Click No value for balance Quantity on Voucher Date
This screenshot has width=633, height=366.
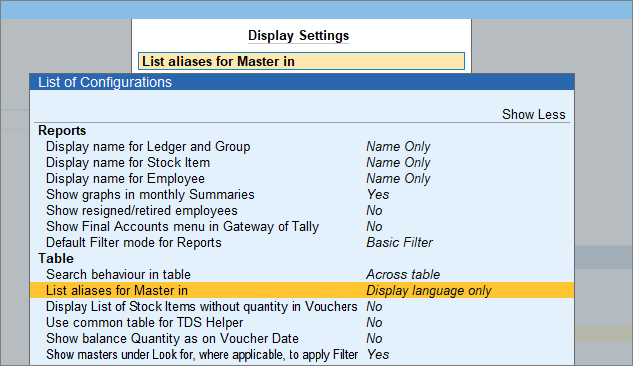(x=374, y=339)
